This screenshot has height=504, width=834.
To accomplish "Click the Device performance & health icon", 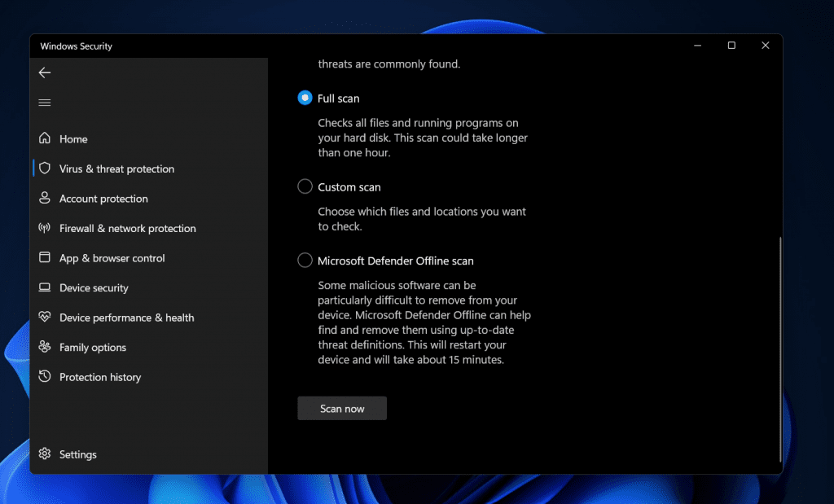I will tap(45, 317).
